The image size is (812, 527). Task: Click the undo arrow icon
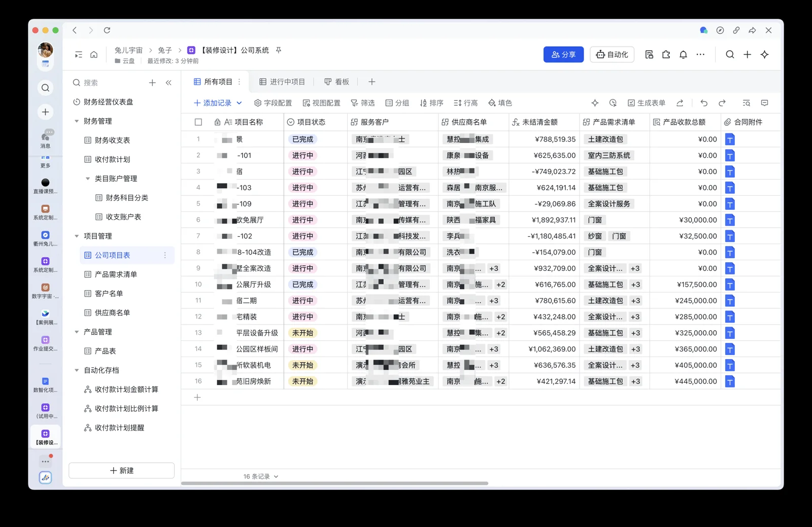click(x=704, y=103)
